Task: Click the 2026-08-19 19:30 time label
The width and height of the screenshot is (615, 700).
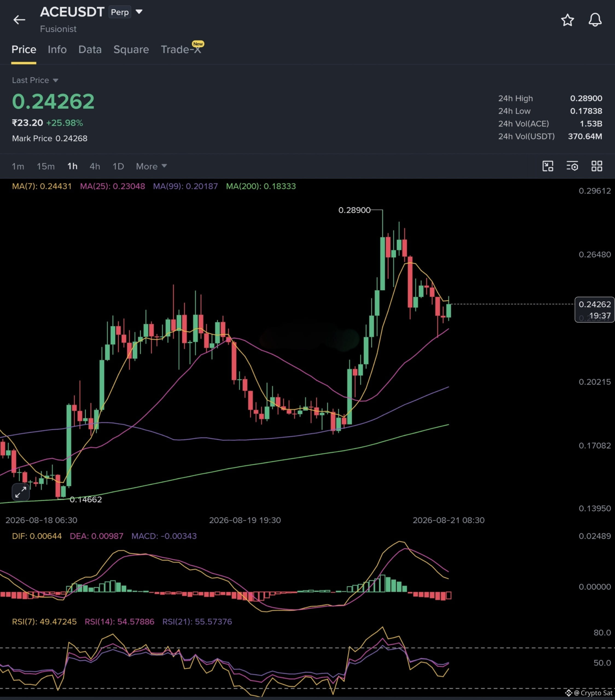Action: pos(245,520)
